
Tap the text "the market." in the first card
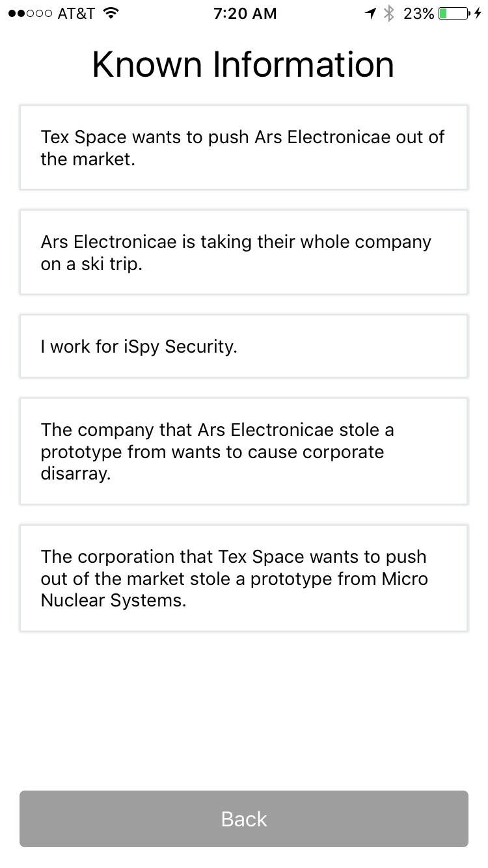[88, 159]
